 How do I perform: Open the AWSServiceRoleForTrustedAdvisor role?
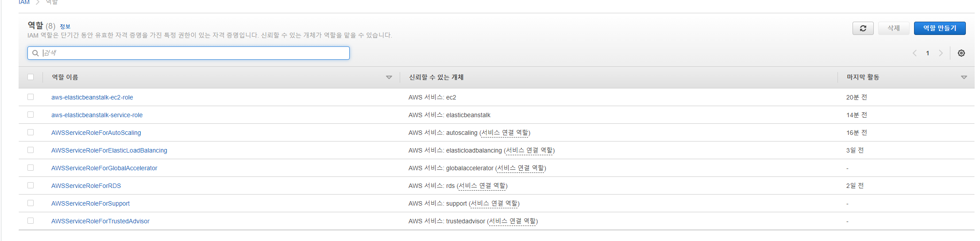pyautogui.click(x=100, y=221)
